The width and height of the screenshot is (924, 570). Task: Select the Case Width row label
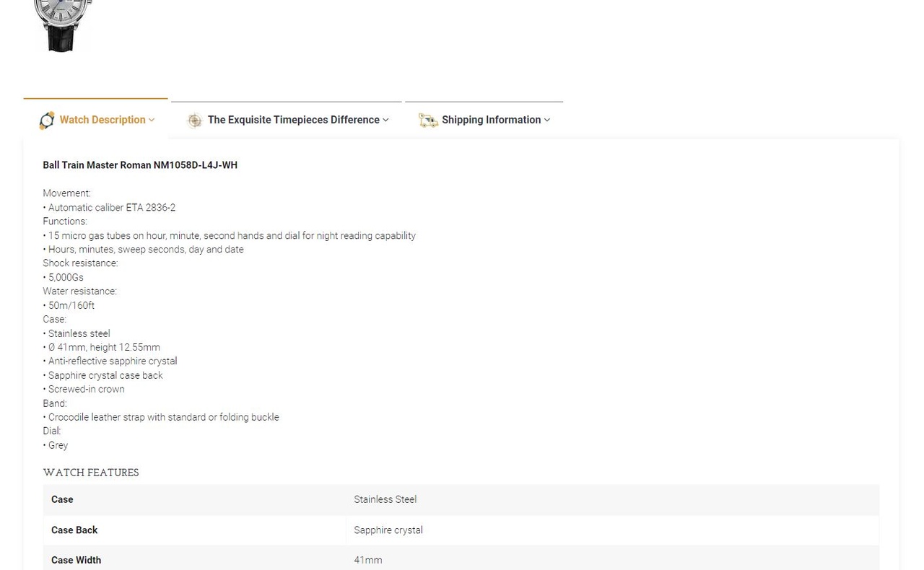pos(76,560)
